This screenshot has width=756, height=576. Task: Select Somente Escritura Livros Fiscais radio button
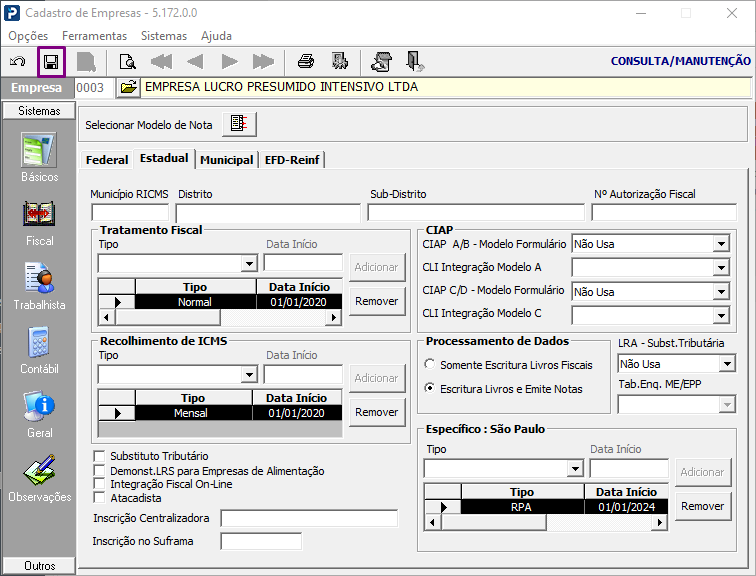click(430, 365)
